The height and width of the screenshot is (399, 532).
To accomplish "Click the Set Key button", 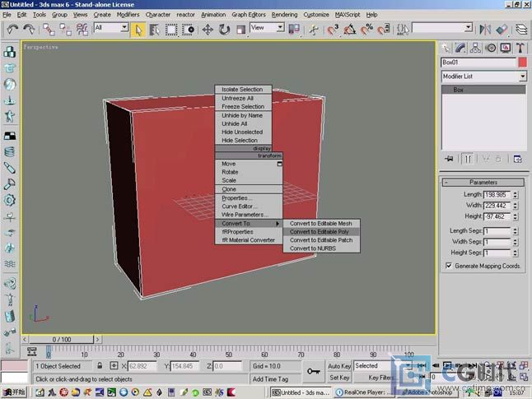I will click(x=339, y=378).
